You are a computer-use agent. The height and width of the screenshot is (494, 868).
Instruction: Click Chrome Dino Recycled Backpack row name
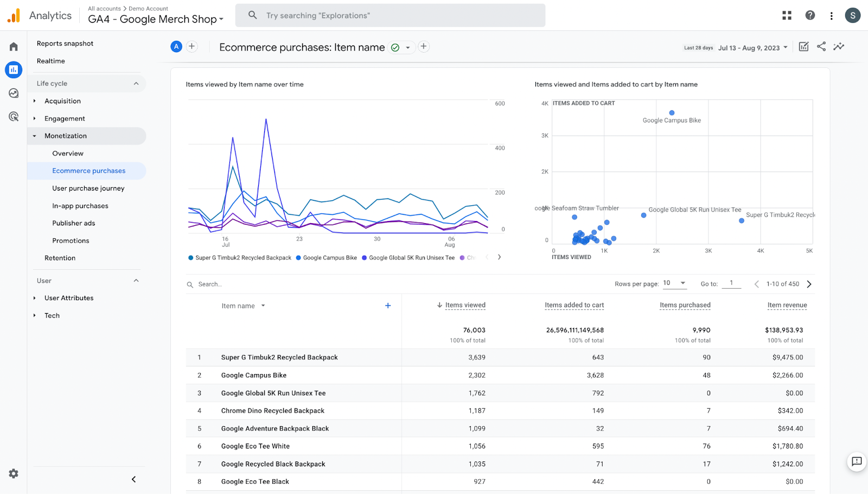(273, 411)
